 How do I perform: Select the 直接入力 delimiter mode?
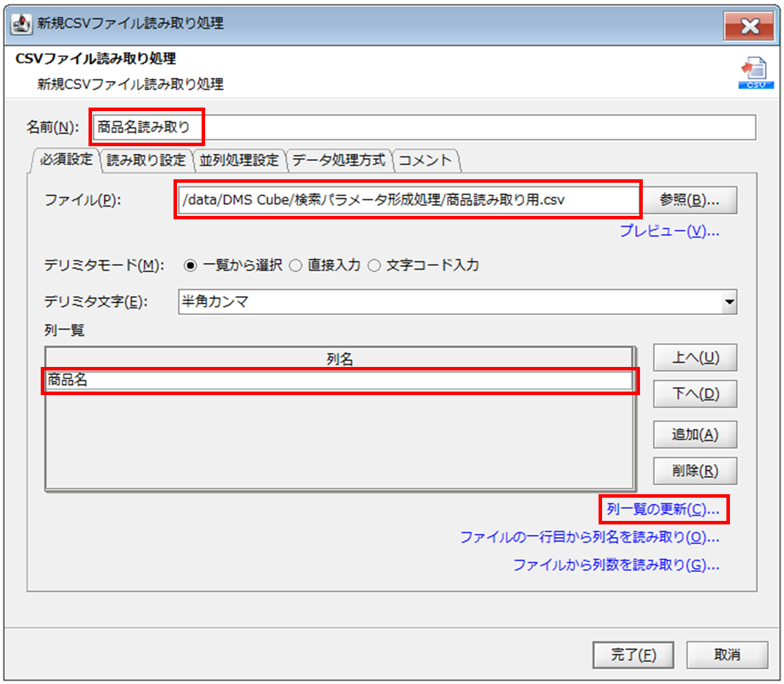tap(295, 266)
